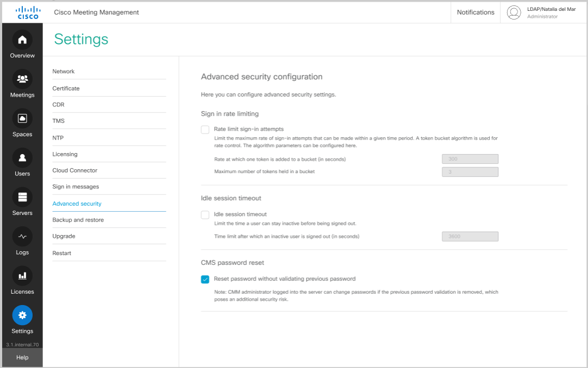Click the user profile avatar icon
This screenshot has width=588, height=368.
tap(514, 12)
